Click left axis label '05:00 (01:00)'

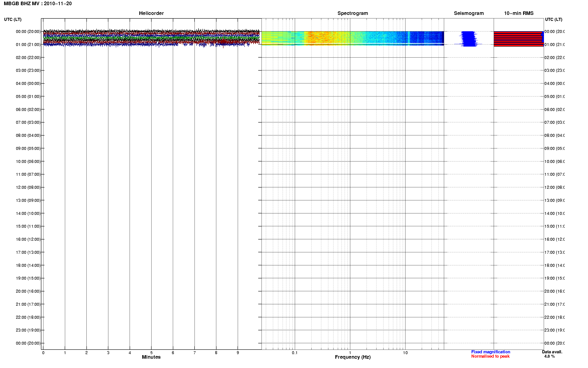(x=28, y=96)
